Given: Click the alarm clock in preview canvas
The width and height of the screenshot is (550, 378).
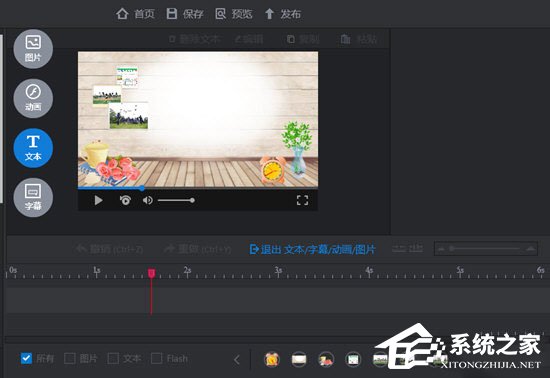Looking at the screenshot, I should (273, 170).
